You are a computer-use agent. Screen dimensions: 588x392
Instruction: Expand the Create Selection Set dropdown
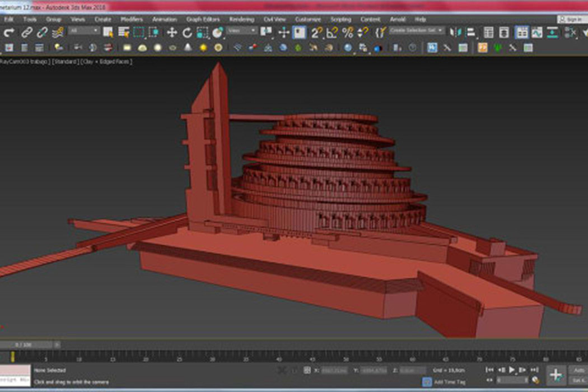(x=417, y=30)
